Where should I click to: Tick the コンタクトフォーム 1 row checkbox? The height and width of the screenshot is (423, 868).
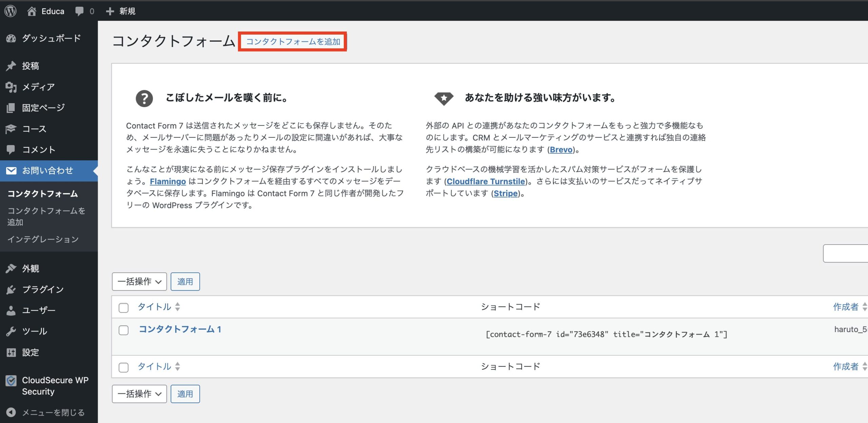[123, 330]
